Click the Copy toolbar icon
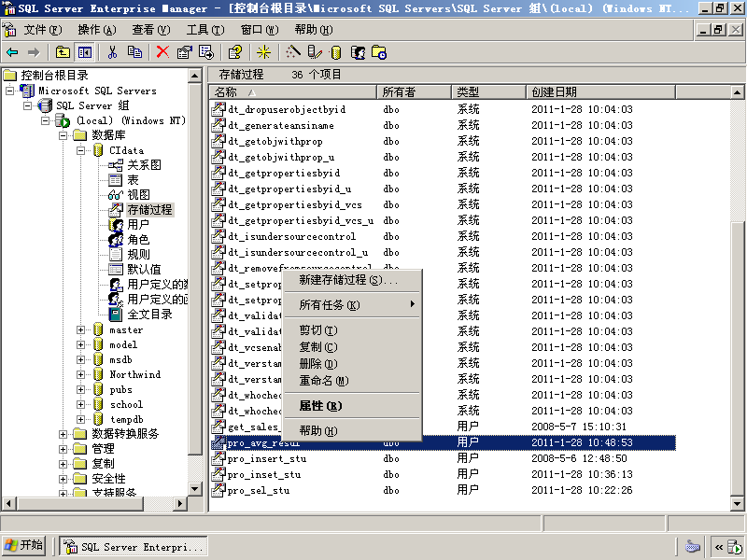 (134, 52)
